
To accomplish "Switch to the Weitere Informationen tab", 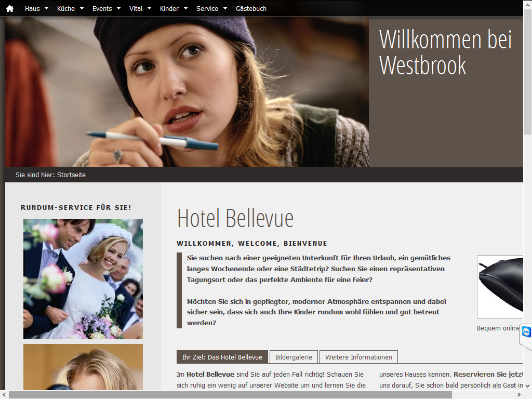I will [x=358, y=357].
